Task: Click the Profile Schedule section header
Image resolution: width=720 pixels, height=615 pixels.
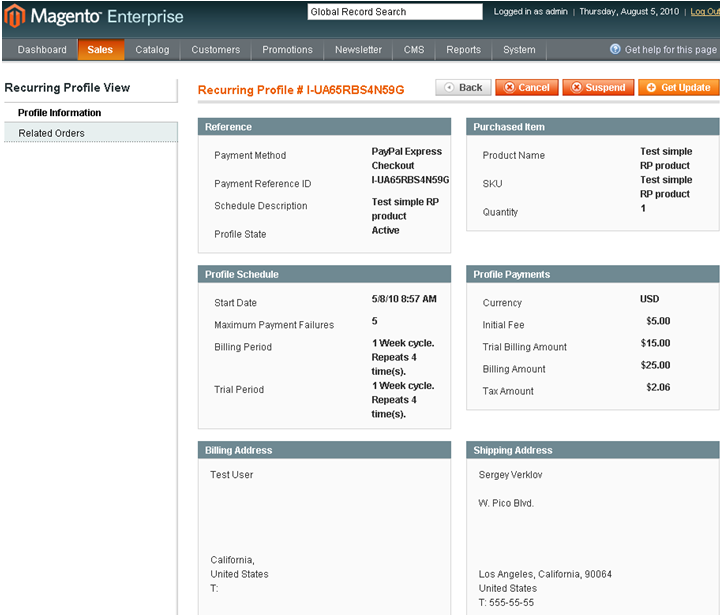Action: 324,274
